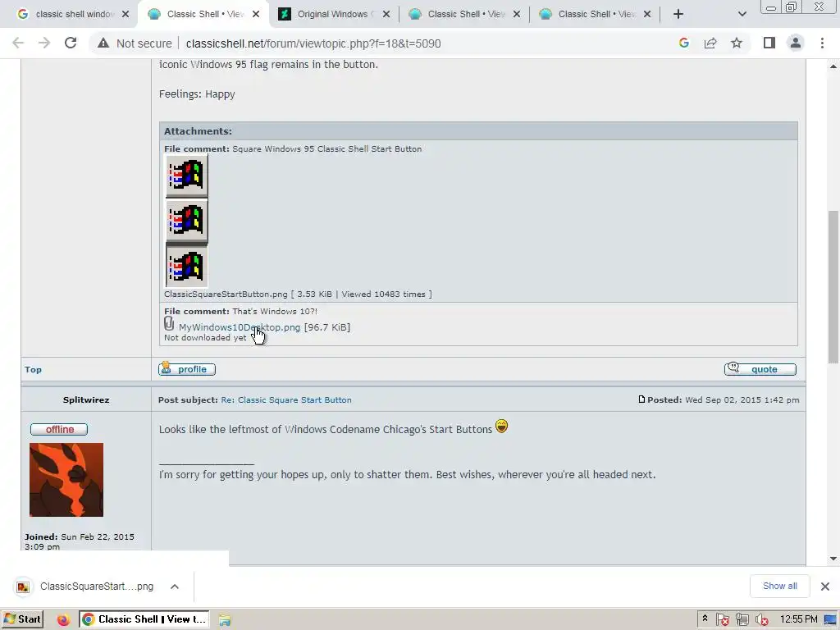
Task: Click the page vertical scrollbar thumb
Action: click(833, 286)
